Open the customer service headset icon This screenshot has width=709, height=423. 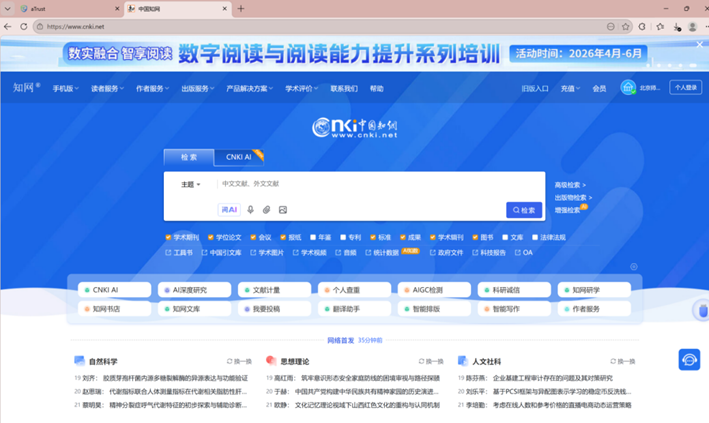pyautogui.click(x=689, y=360)
